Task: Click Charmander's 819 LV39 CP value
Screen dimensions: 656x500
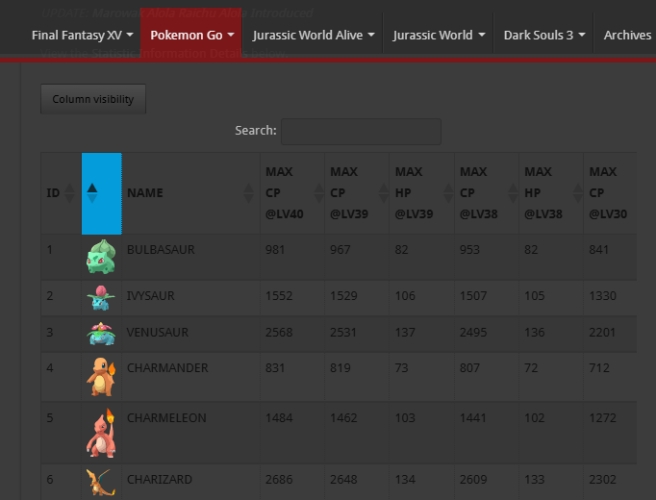Action: point(340,368)
